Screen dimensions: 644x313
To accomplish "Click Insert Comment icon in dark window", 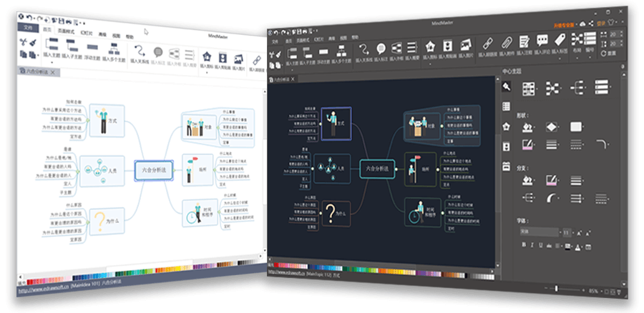I will click(x=542, y=40).
